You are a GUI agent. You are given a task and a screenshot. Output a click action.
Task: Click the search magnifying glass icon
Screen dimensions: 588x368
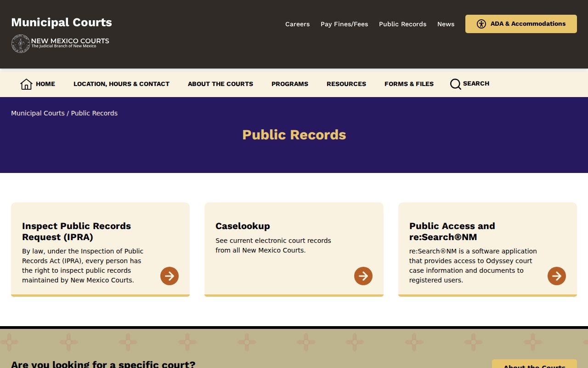point(455,84)
